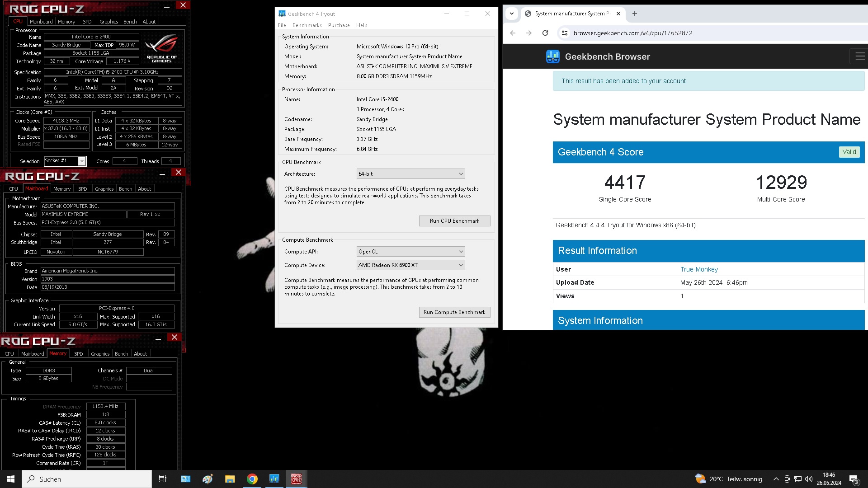Open Bench tab in Mainboard CPU-Z window

point(126,189)
